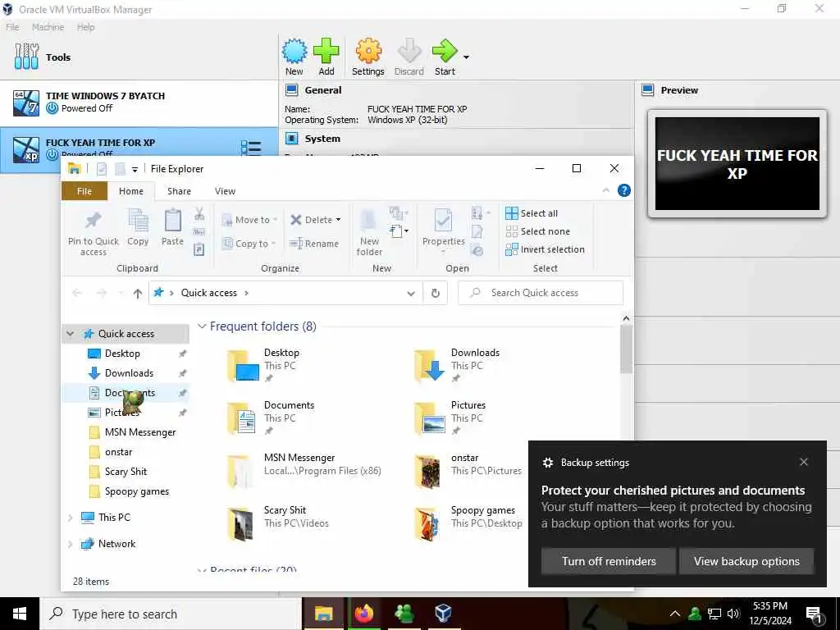
Task: Collapse the Frequent folders section
Action: (202, 326)
